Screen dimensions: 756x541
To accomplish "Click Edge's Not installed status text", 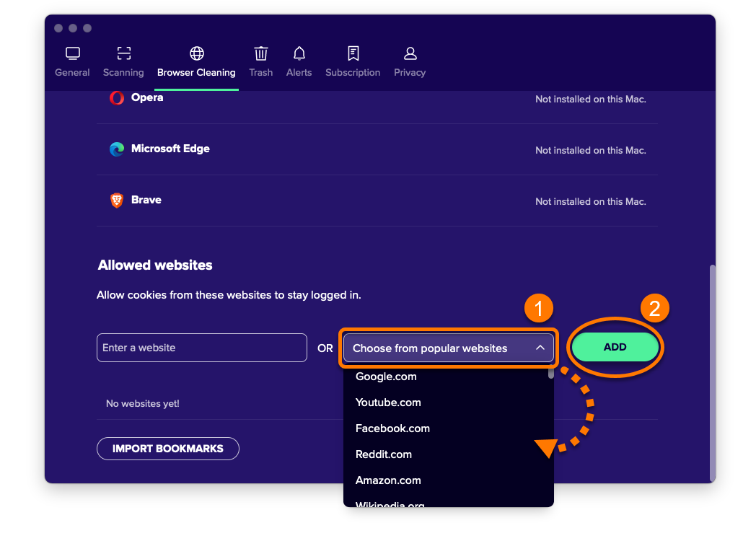I will coord(591,151).
